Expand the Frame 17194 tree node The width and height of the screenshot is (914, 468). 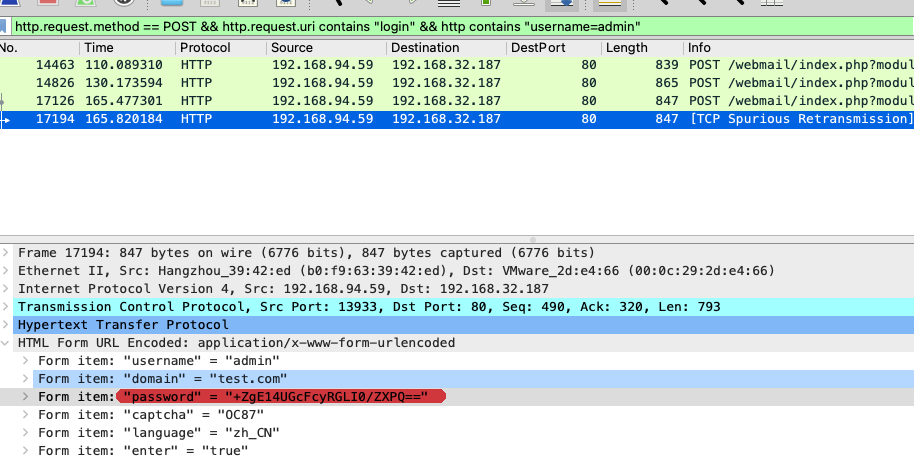pos(8,253)
